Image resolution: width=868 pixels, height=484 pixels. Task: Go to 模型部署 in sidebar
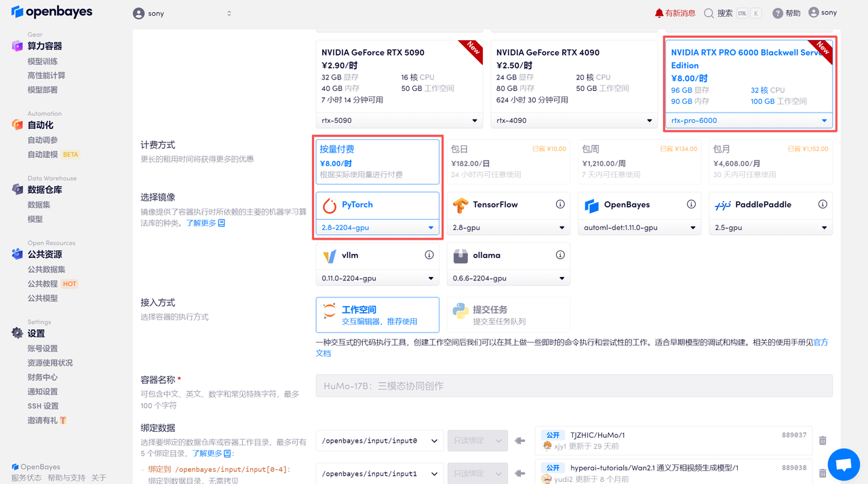tap(43, 90)
